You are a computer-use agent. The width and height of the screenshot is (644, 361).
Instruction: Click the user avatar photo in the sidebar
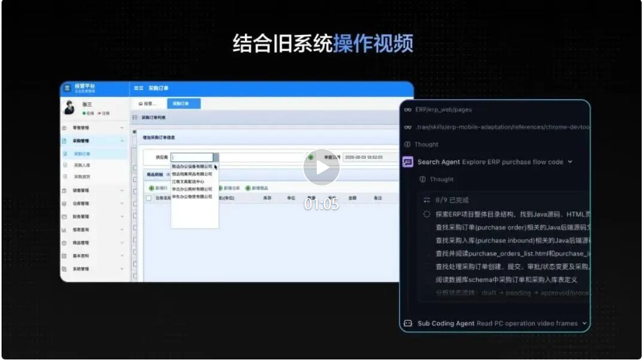pyautogui.click(x=70, y=108)
